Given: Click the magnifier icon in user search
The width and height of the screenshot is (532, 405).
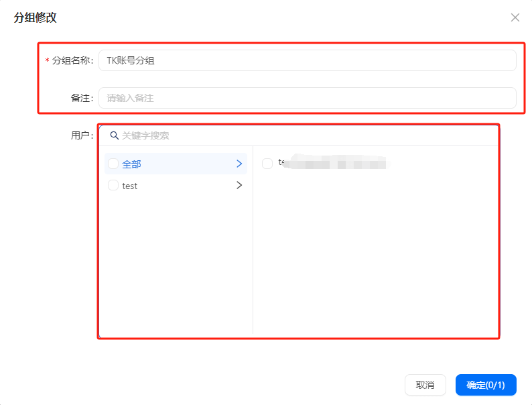Looking at the screenshot, I should pos(115,135).
